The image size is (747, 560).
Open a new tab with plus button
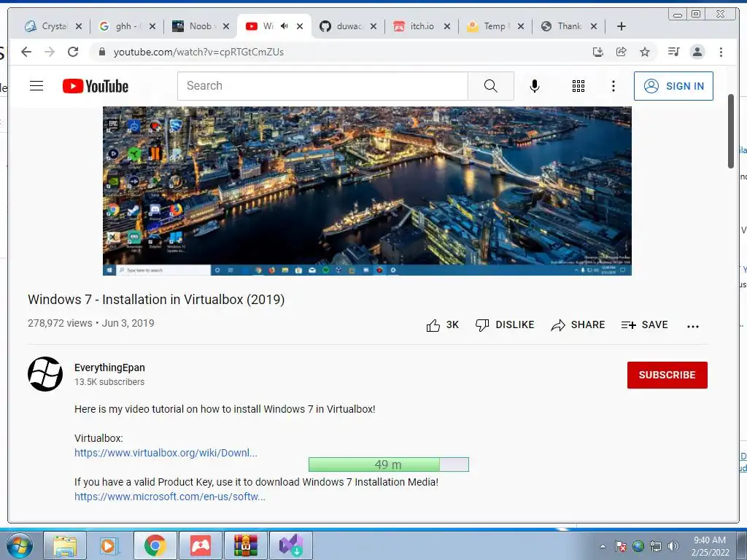[622, 26]
